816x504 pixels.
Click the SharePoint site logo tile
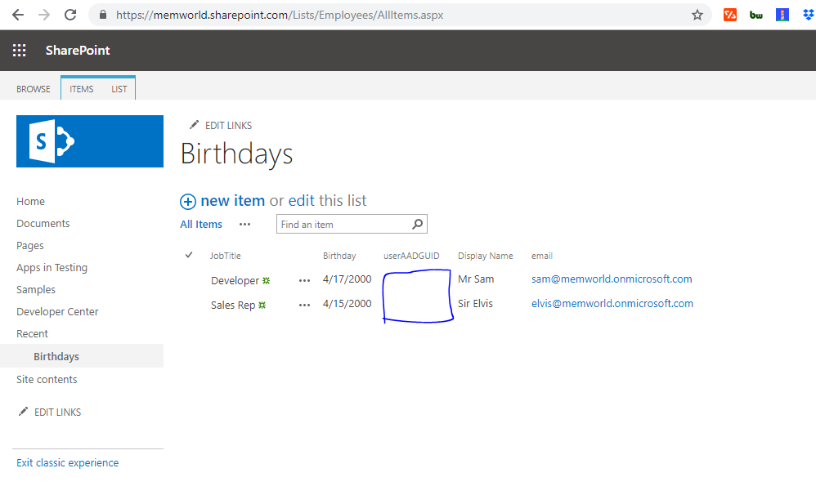click(x=90, y=141)
